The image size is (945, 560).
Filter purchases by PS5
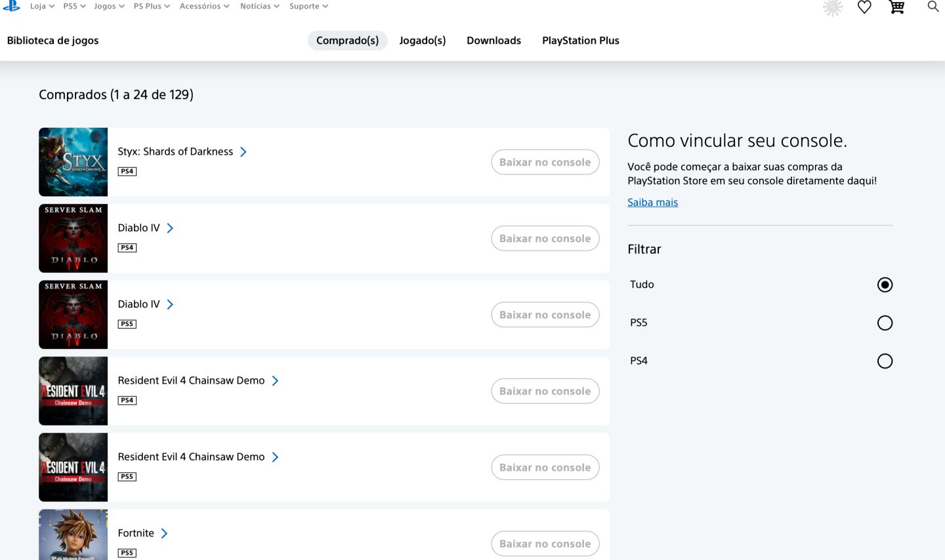pos(885,323)
